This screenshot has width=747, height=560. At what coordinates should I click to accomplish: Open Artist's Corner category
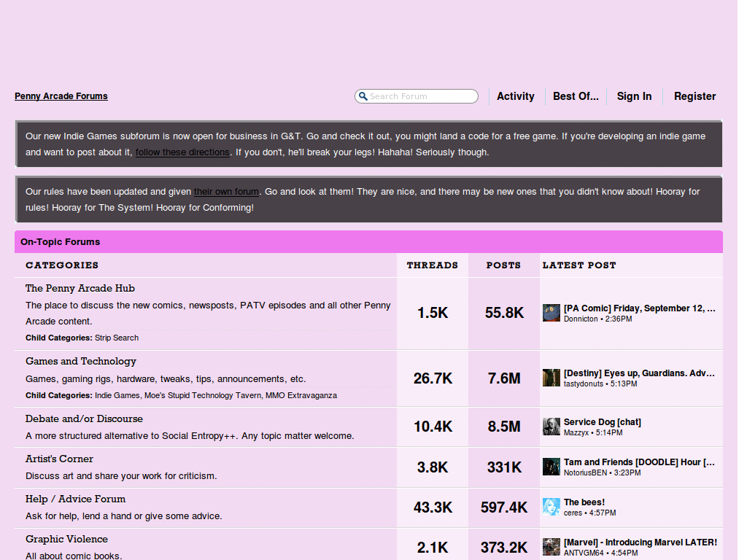(59, 459)
